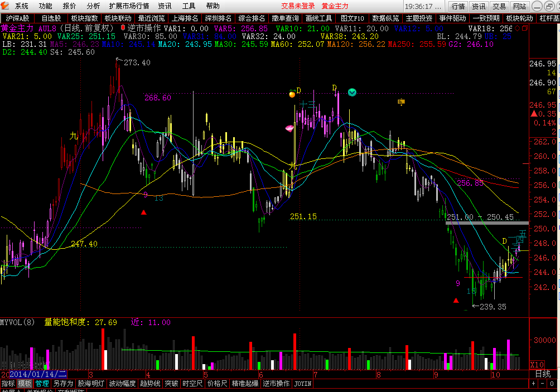Expand the X10 volume scale label

coord(537,364)
